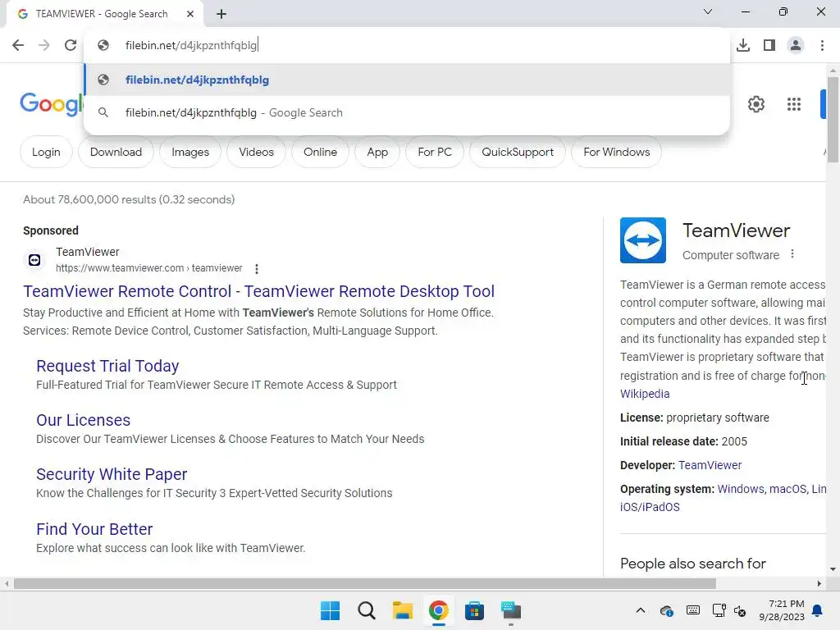Image resolution: width=840 pixels, height=630 pixels.
Task: Open knowledge panel more options dots
Action: click(792, 254)
